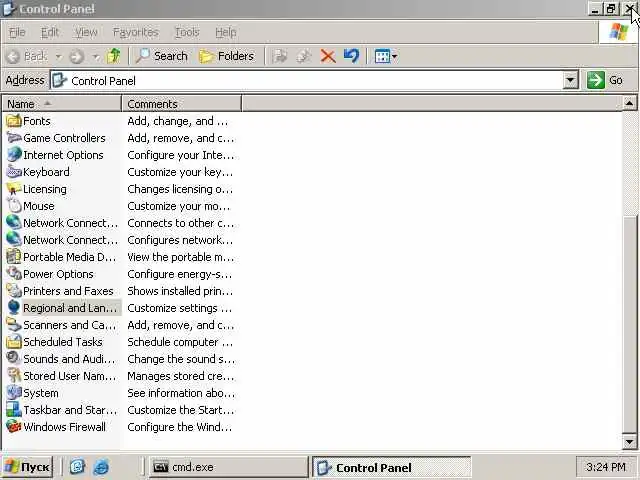The width and height of the screenshot is (640, 480).
Task: Click the green Go button
Action: click(605, 80)
